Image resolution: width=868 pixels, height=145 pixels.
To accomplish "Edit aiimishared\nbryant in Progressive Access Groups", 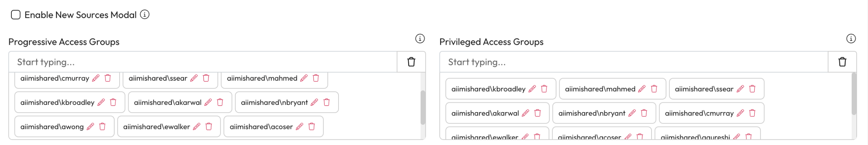I will (314, 102).
